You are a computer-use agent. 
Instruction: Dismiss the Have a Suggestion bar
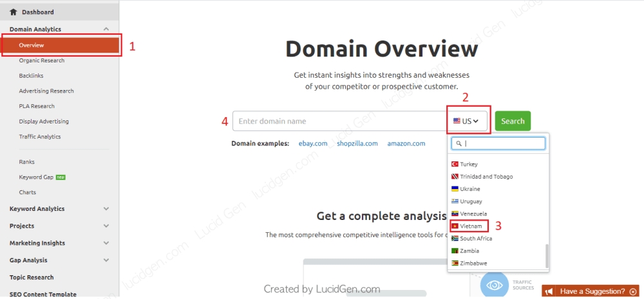(x=633, y=292)
